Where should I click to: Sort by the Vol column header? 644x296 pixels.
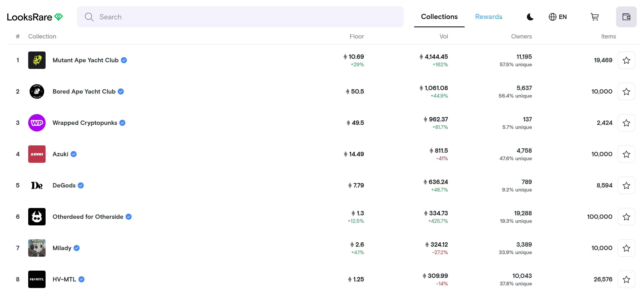[x=444, y=37]
